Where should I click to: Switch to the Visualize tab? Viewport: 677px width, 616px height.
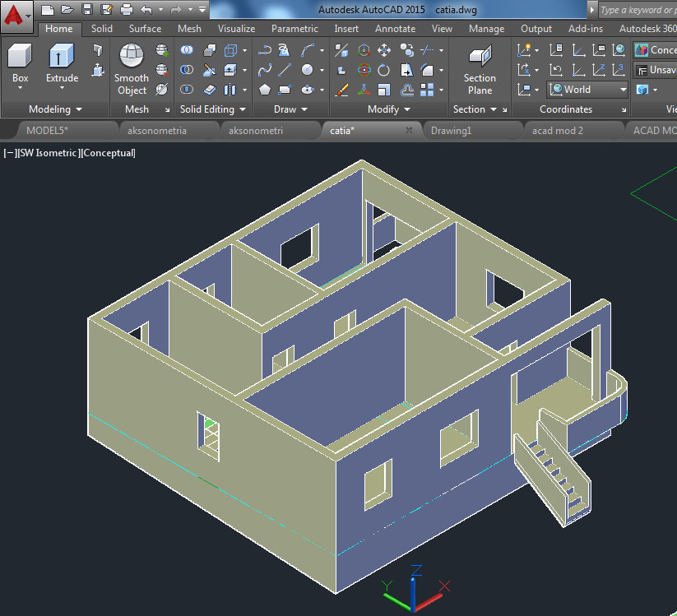pos(236,29)
